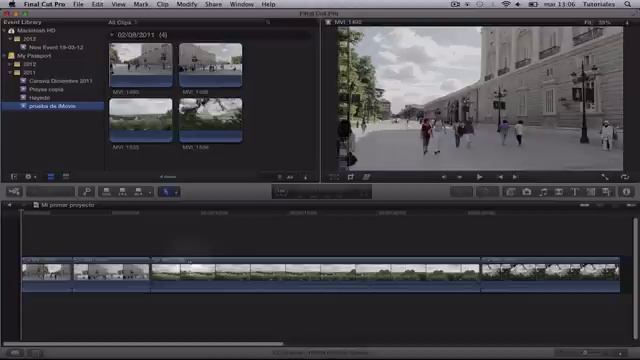Open the Share menu
The width and height of the screenshot is (640, 360).
pyautogui.click(x=213, y=4)
